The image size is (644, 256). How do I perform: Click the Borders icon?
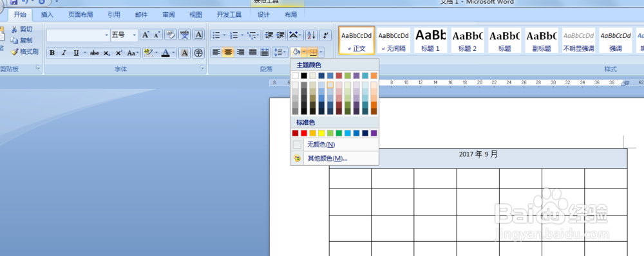(x=313, y=52)
